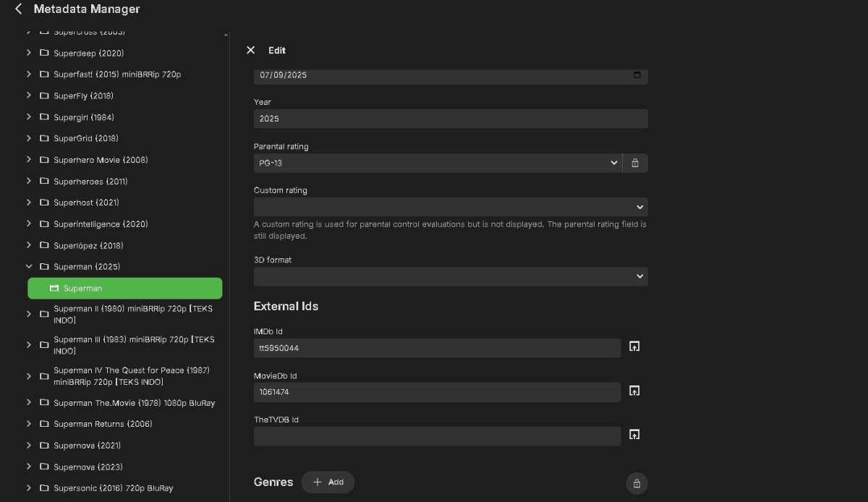Image resolution: width=868 pixels, height=502 pixels.
Task: Toggle the Parental rating lock
Action: click(635, 163)
